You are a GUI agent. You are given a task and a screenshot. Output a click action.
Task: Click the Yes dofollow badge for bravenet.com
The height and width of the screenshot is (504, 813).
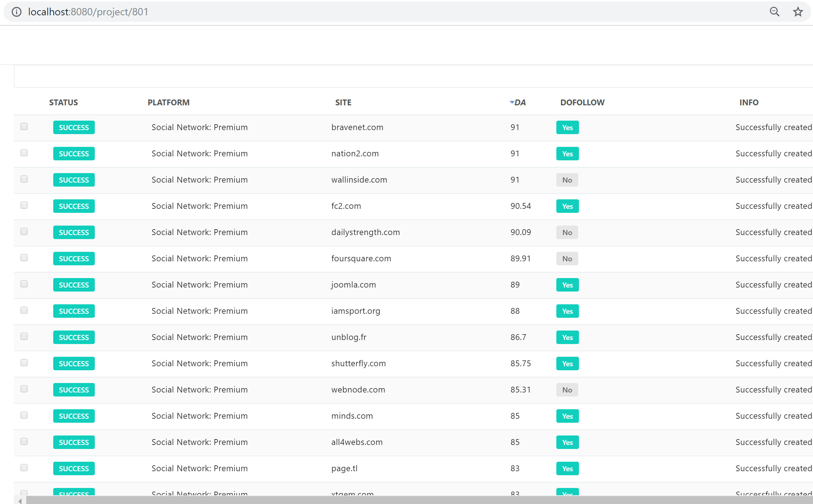pos(567,128)
